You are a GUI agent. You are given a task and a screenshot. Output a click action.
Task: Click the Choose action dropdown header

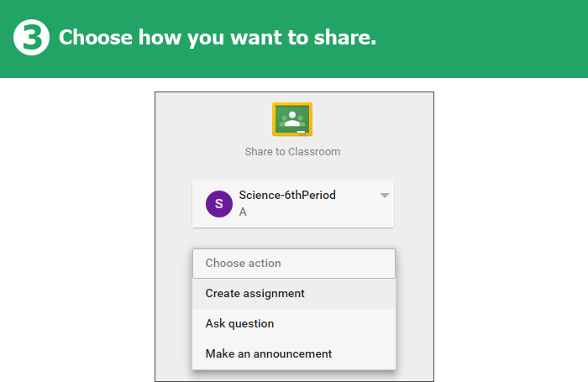pyautogui.click(x=294, y=263)
